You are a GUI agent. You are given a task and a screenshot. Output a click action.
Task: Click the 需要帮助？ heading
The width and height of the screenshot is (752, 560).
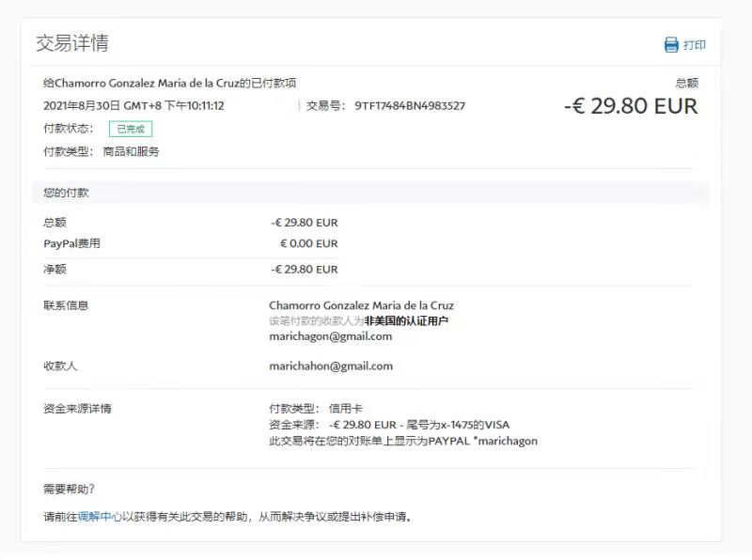tap(70, 489)
